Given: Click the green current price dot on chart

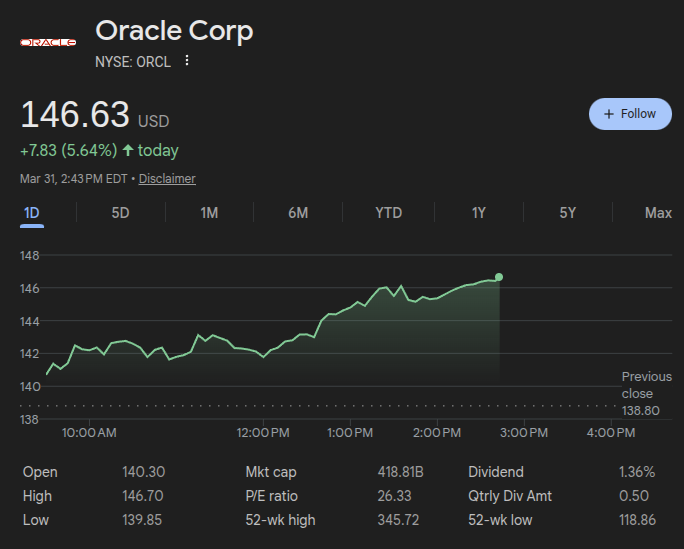Looking at the screenshot, I should tap(499, 277).
